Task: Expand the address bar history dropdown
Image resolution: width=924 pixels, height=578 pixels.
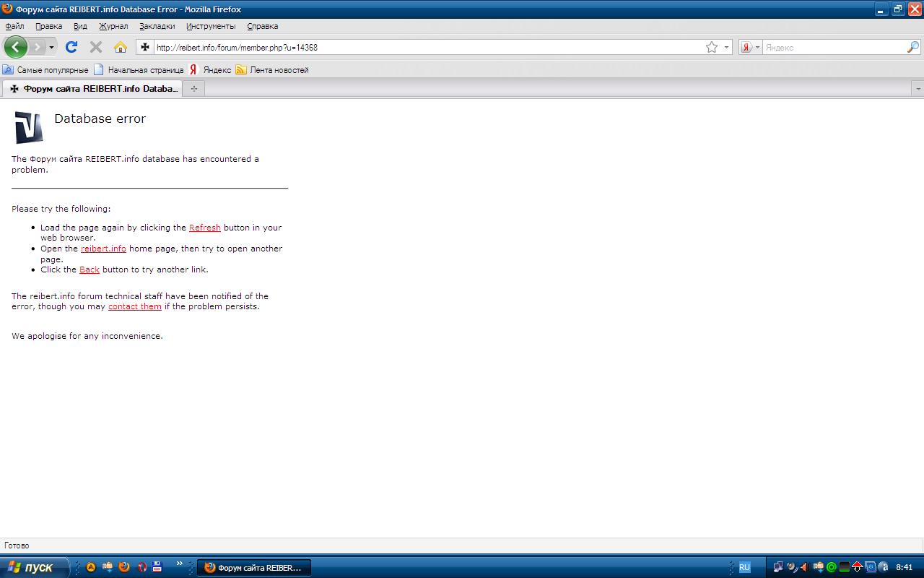Action: click(x=726, y=47)
